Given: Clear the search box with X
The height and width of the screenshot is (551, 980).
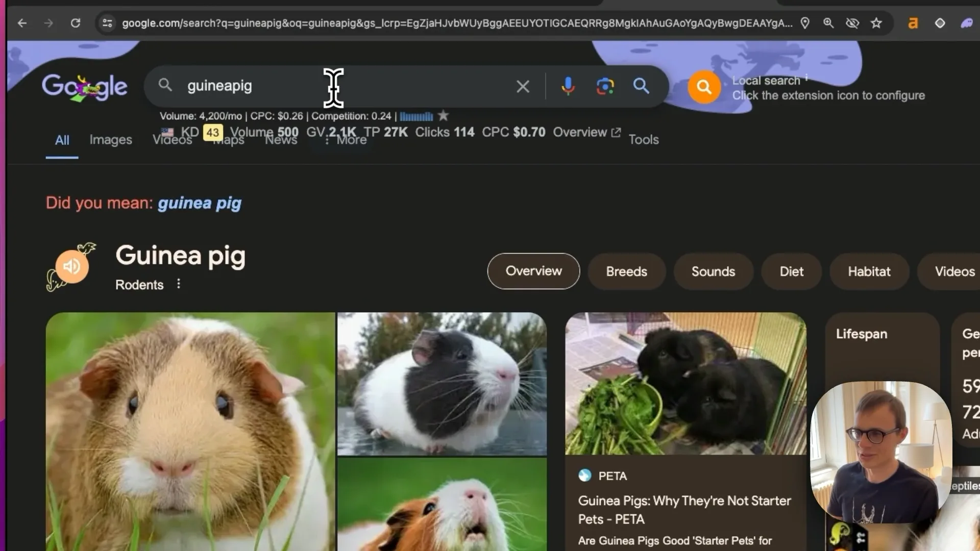Looking at the screenshot, I should 523,86.
